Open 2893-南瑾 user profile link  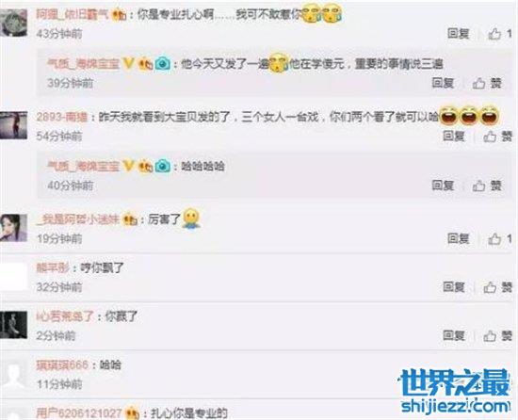pos(62,117)
